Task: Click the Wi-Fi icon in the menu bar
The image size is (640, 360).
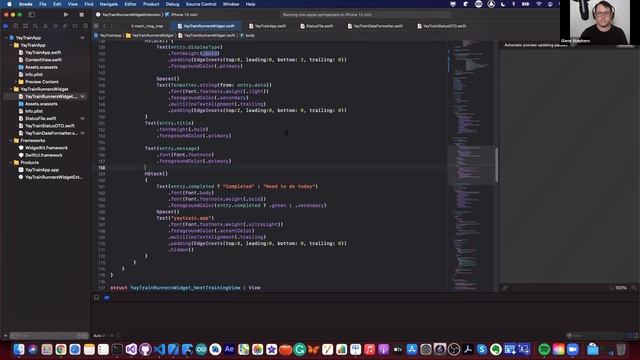Action: coord(539,4)
